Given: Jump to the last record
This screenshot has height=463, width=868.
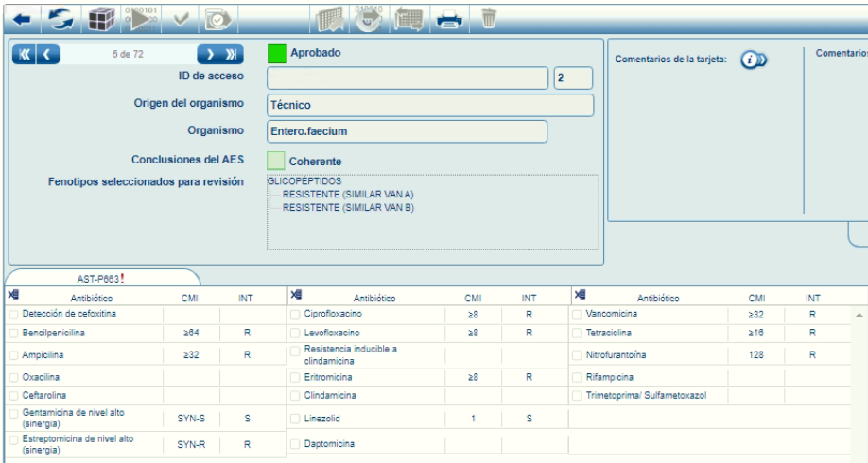Looking at the screenshot, I should click(230, 55).
